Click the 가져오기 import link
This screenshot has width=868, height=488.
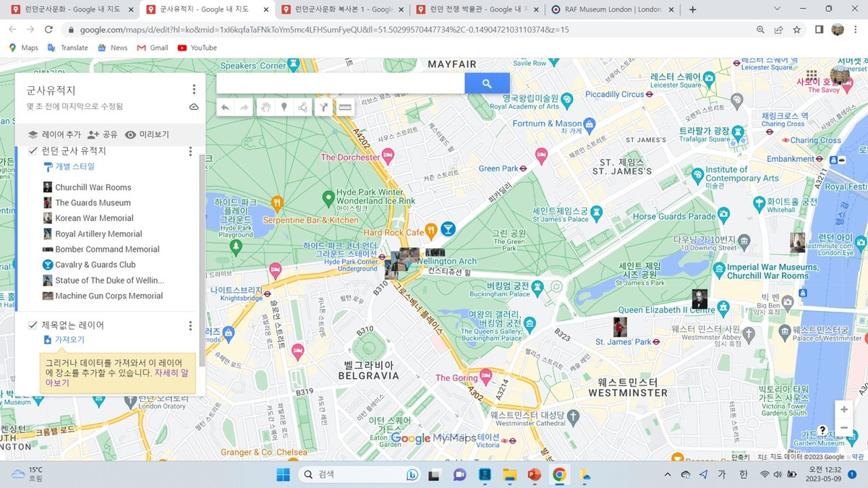[64, 339]
